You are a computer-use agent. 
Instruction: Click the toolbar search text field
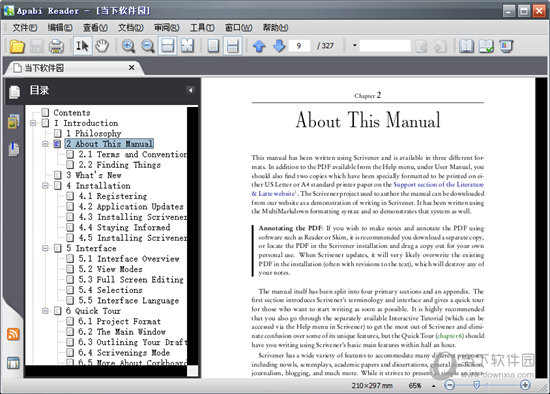(x=385, y=46)
